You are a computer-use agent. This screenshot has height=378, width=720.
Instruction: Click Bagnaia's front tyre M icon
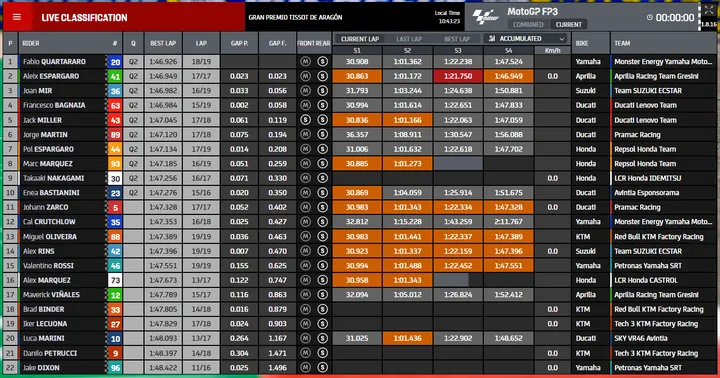point(305,105)
